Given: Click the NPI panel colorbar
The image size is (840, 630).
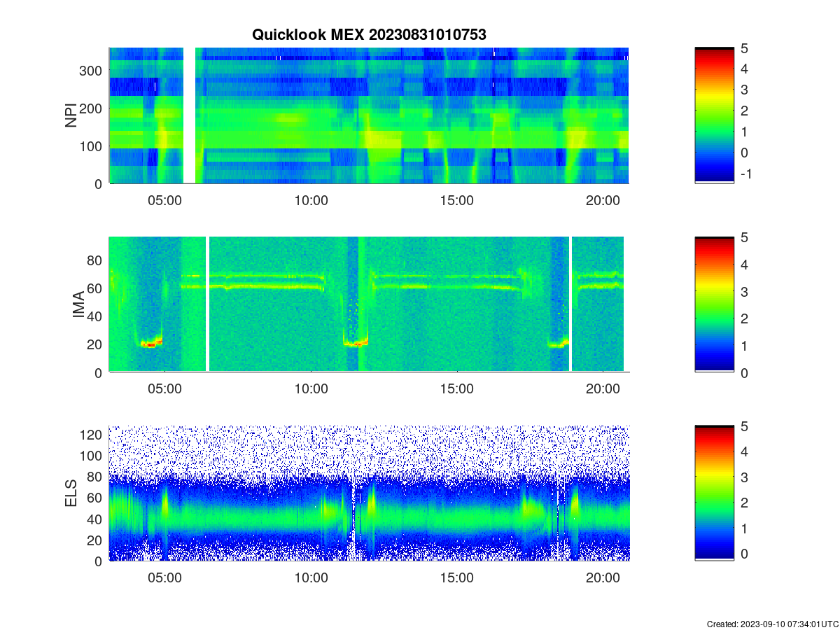Looking at the screenshot, I should coord(714,115).
